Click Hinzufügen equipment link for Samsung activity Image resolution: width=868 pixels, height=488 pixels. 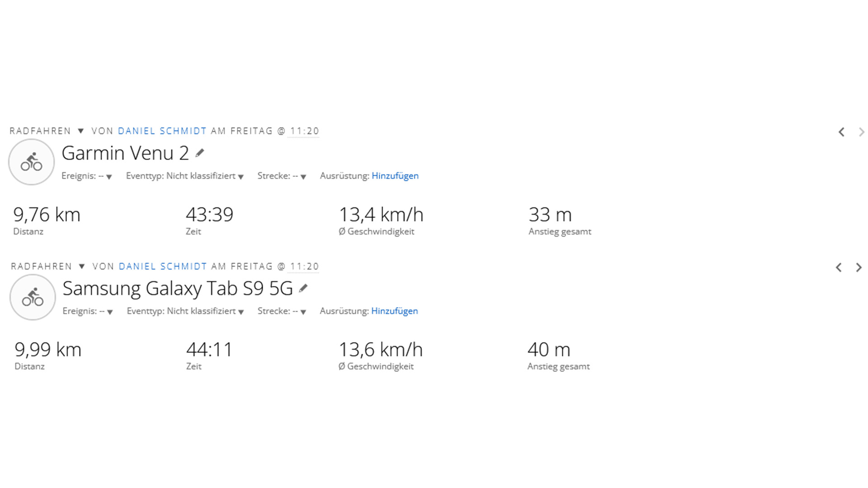tap(395, 311)
